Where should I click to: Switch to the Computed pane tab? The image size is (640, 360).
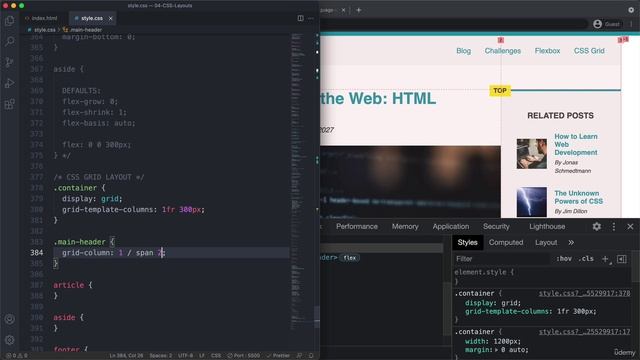click(506, 242)
